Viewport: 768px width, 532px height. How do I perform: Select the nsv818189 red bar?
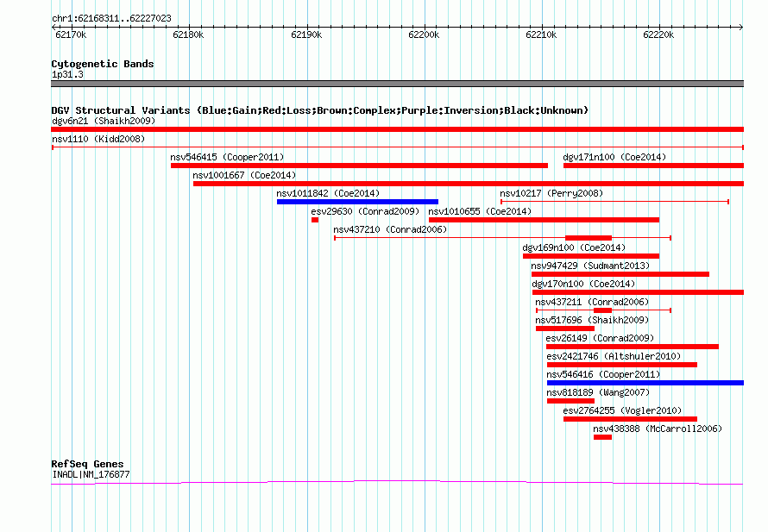click(570, 401)
